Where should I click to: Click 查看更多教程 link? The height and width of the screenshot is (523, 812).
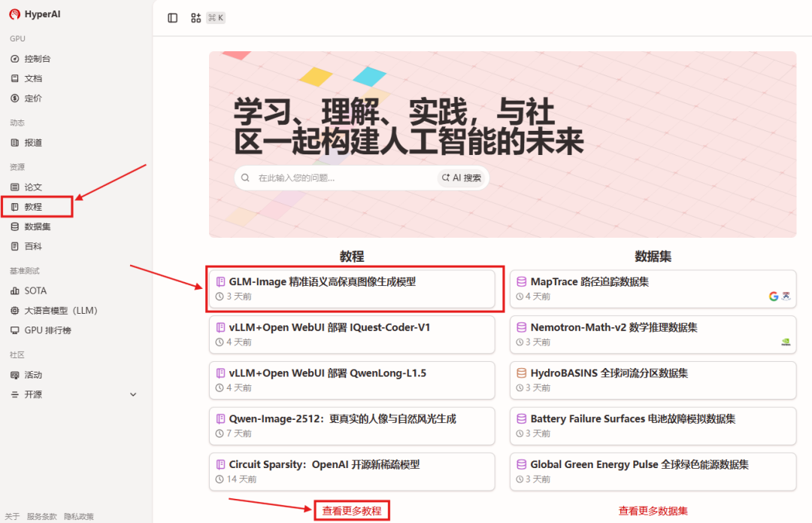351,511
